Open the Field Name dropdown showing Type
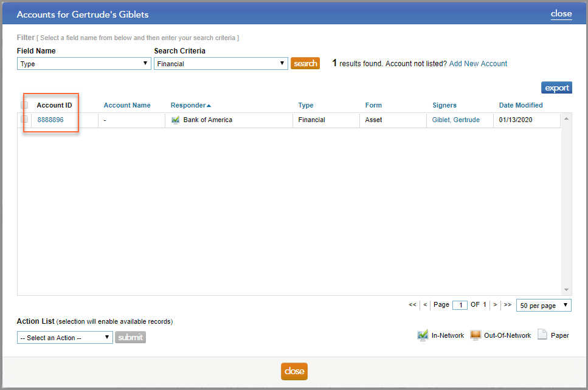 click(x=83, y=63)
